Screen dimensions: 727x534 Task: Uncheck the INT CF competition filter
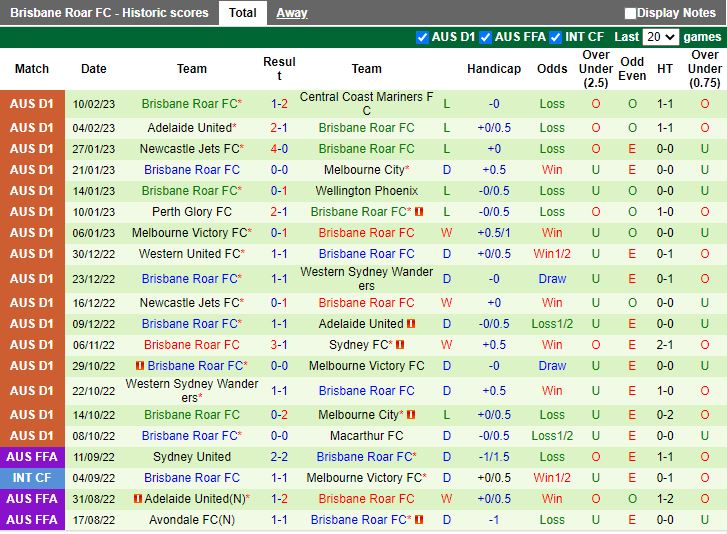pos(556,37)
